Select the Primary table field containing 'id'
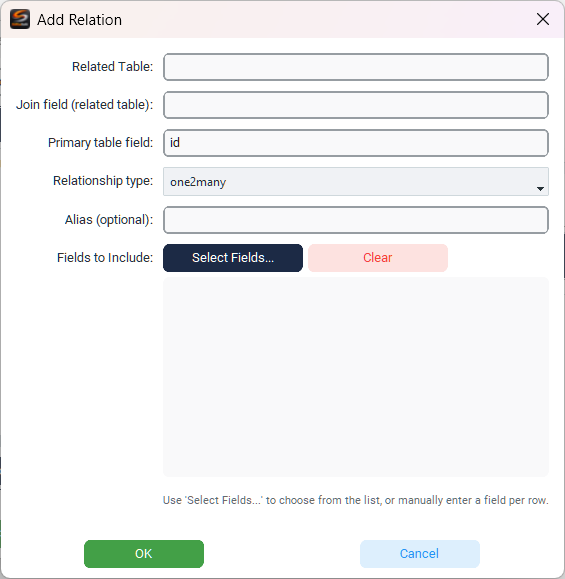The height and width of the screenshot is (579, 565). pyautogui.click(x=356, y=143)
